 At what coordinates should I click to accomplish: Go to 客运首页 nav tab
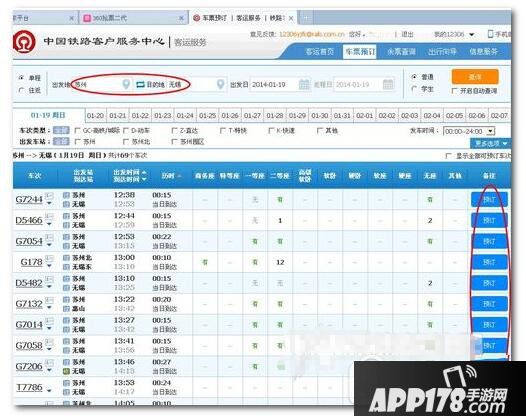click(x=320, y=52)
